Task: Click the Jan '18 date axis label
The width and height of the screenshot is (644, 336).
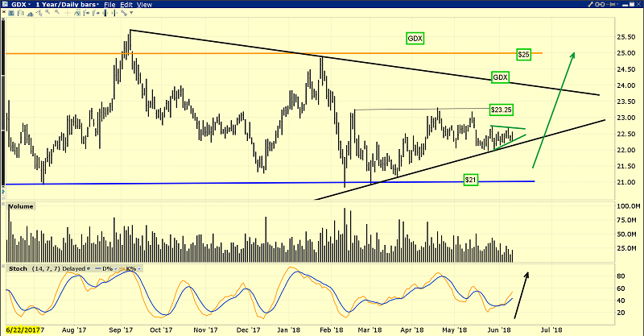Action: pyautogui.click(x=289, y=330)
